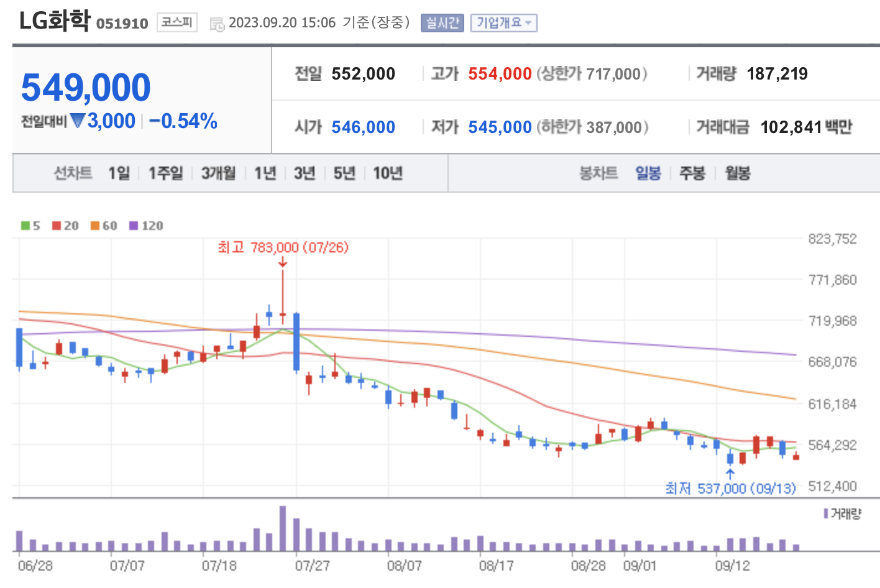Click the calendar clock icon beside the date
This screenshot has height=588, width=880.
coord(217,24)
